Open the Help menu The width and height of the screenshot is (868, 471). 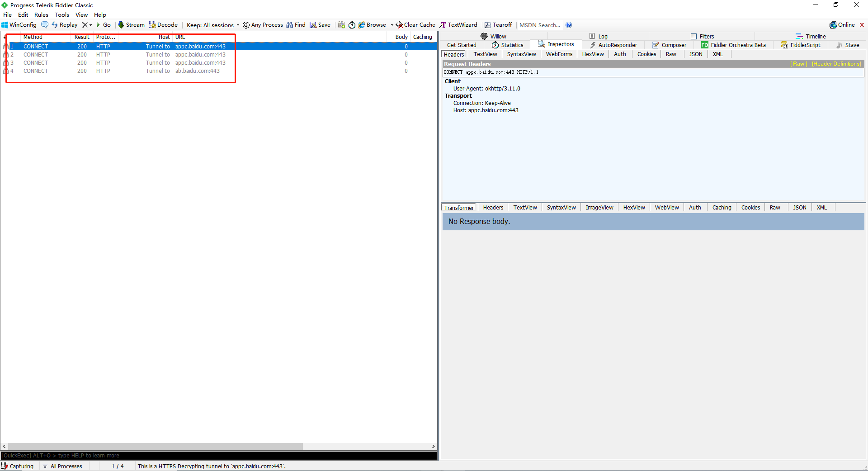[100, 14]
